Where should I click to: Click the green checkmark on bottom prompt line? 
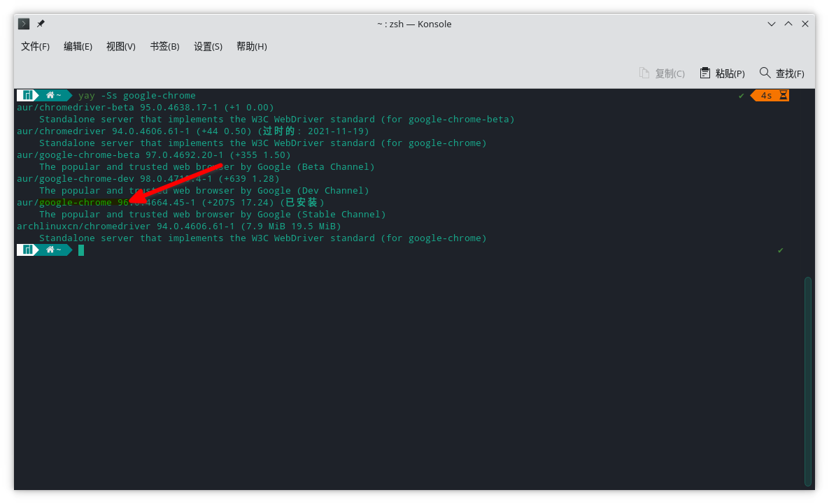(780, 250)
